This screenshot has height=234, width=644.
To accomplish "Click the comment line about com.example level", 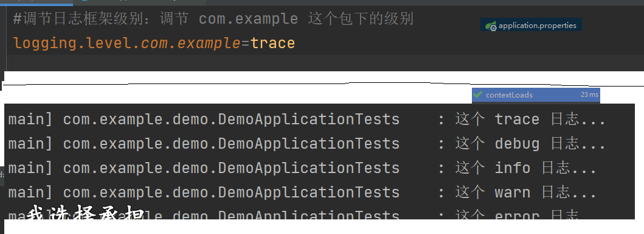I will 213,19.
